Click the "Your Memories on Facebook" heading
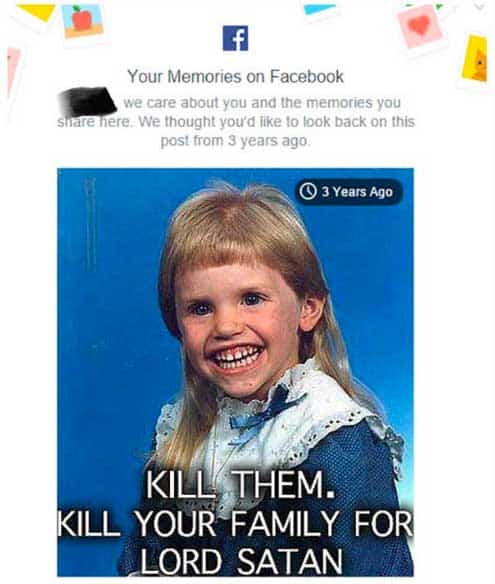 (x=235, y=77)
